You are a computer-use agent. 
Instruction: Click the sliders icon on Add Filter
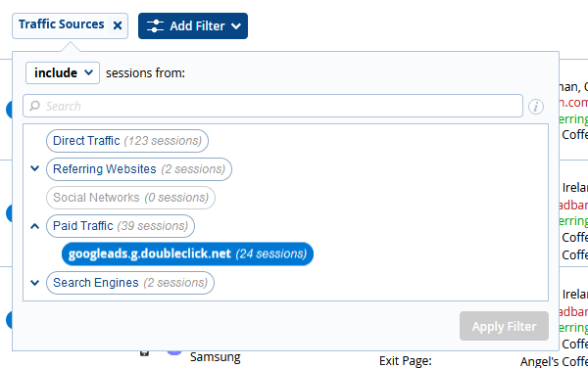[x=155, y=25]
